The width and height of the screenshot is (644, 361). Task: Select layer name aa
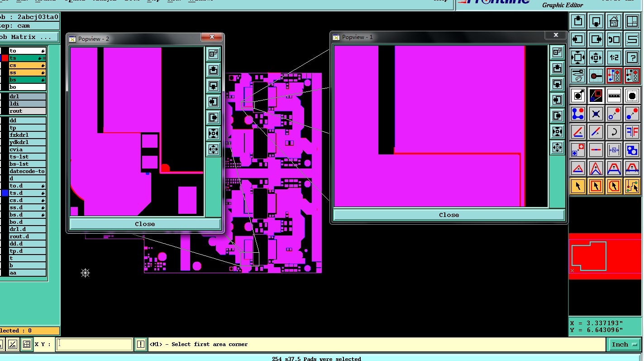[x=27, y=273]
